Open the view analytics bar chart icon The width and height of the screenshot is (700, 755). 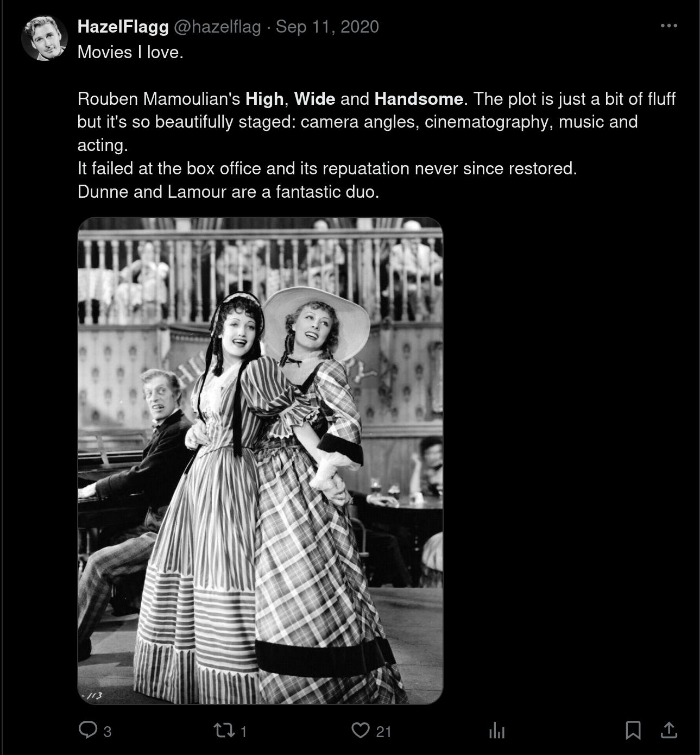(497, 730)
